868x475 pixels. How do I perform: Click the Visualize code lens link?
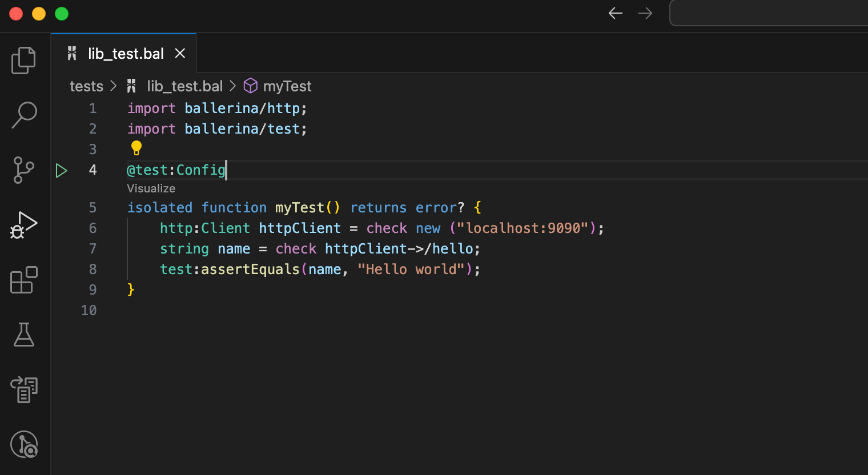tap(151, 188)
